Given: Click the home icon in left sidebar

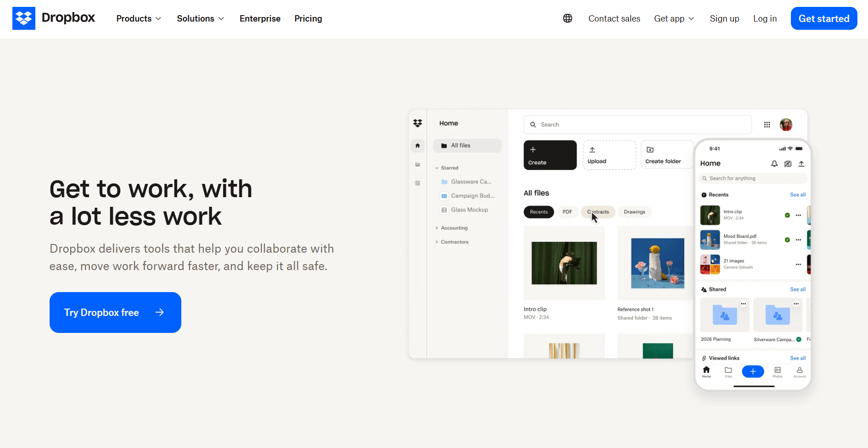Looking at the screenshot, I should (417, 146).
